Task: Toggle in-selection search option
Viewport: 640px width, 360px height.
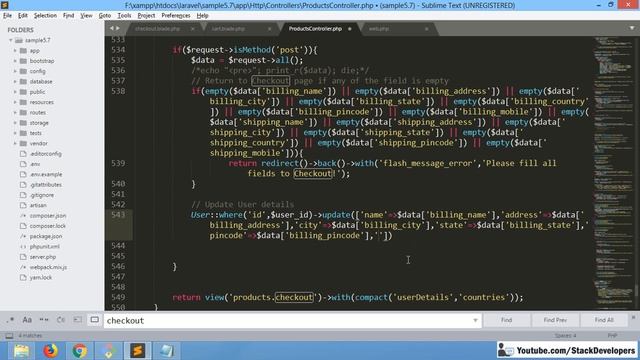Action: point(78,320)
